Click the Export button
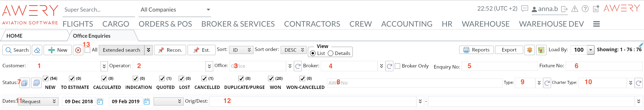The image size is (644, 110). pos(509,50)
